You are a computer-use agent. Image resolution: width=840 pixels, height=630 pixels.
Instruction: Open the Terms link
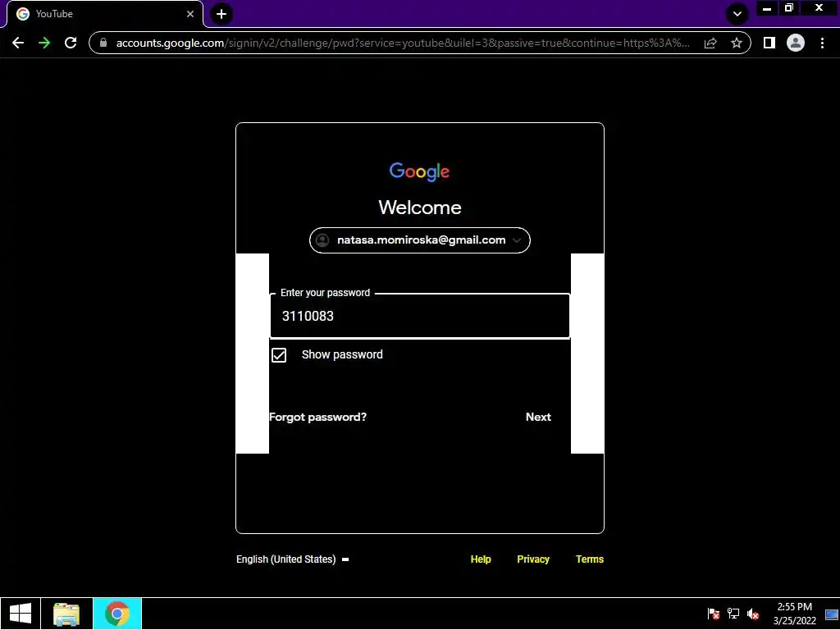click(590, 559)
